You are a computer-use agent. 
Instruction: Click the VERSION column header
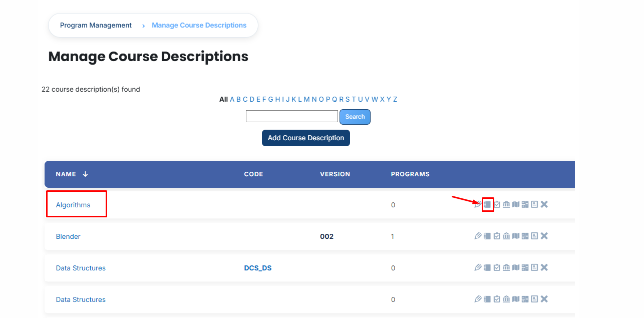point(335,174)
